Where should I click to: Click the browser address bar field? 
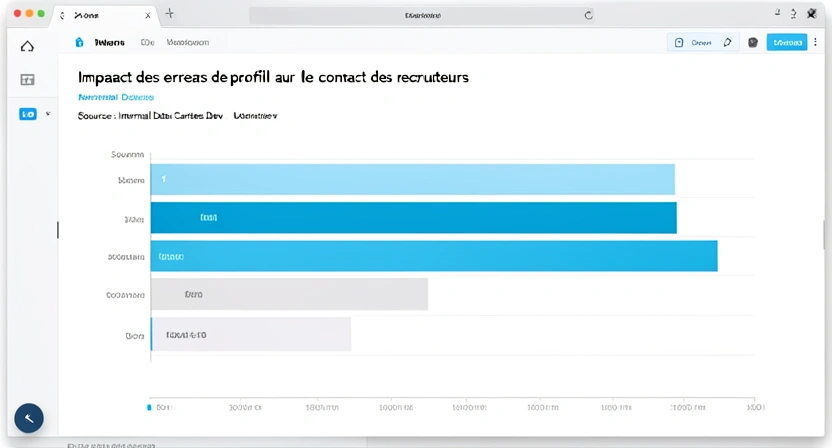point(422,15)
